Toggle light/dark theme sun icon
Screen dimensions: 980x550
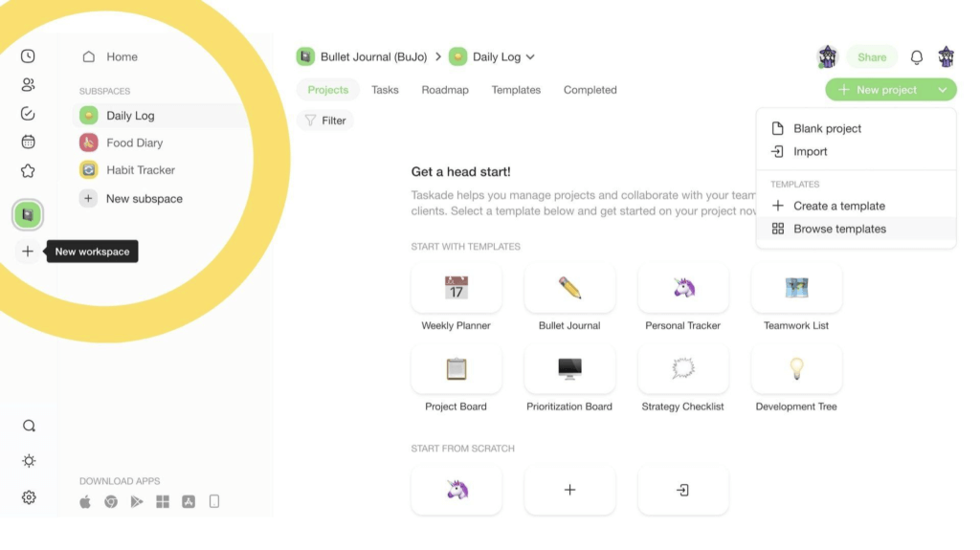coord(29,461)
